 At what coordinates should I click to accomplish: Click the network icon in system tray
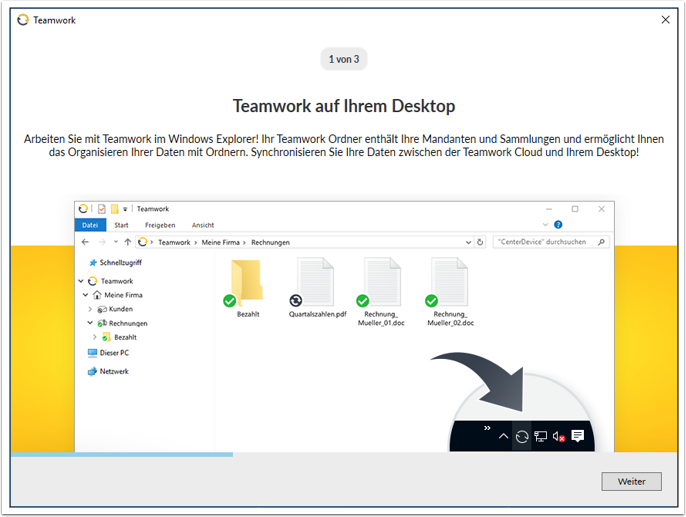tap(540, 436)
